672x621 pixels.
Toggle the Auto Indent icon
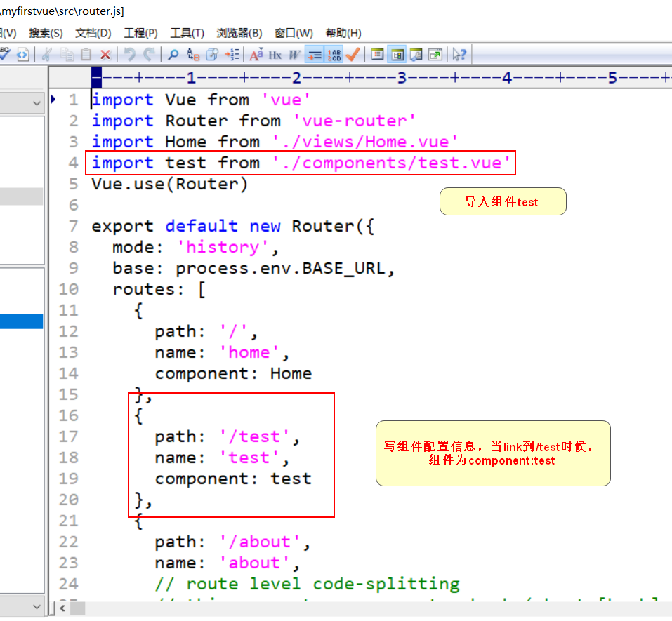(315, 55)
